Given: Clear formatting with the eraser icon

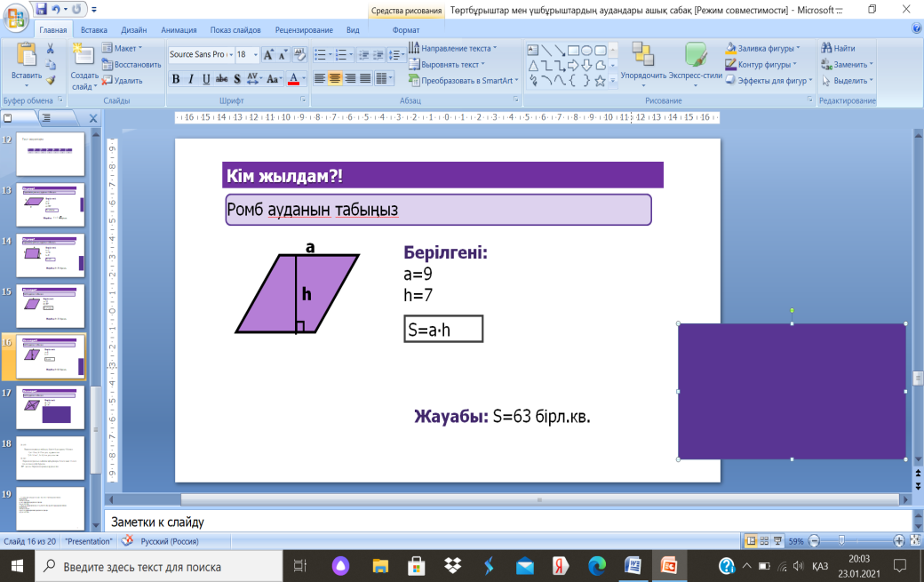Looking at the screenshot, I should coord(299,54).
